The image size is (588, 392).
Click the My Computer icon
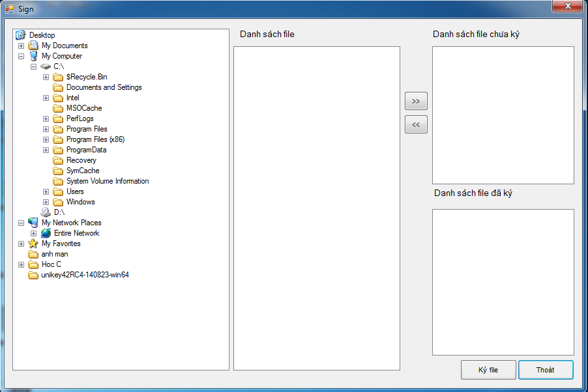33,56
